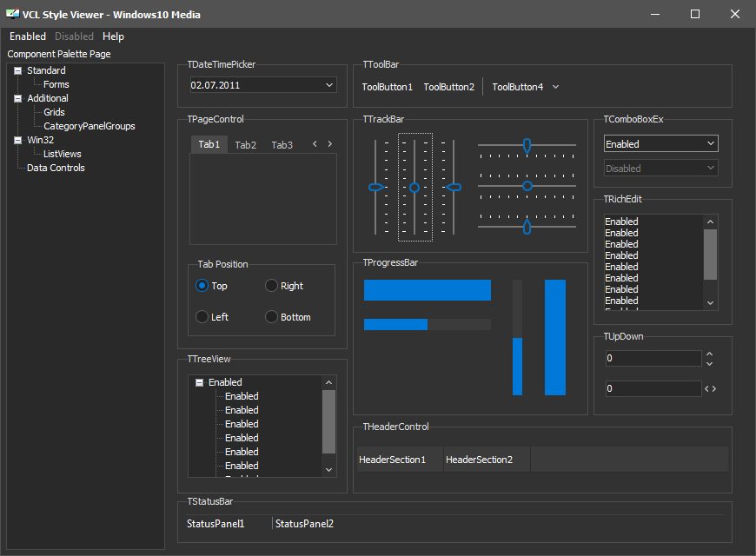756x556 pixels.
Task: Focus the TUpDown field beside the up/down arrows
Action: point(653,358)
